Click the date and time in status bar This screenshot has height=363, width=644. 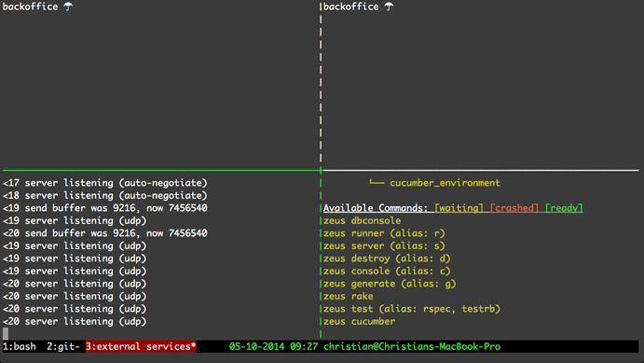[x=273, y=346]
